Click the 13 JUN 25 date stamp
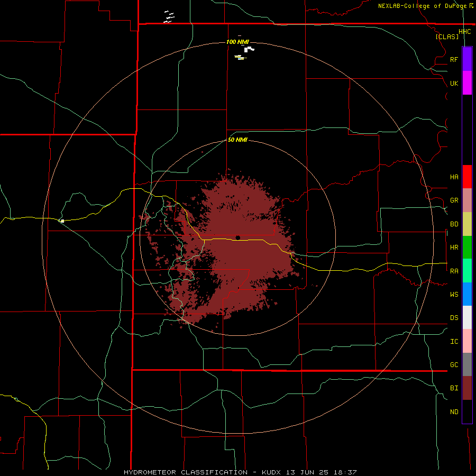Screen dimensions: 476x476 pos(307,472)
